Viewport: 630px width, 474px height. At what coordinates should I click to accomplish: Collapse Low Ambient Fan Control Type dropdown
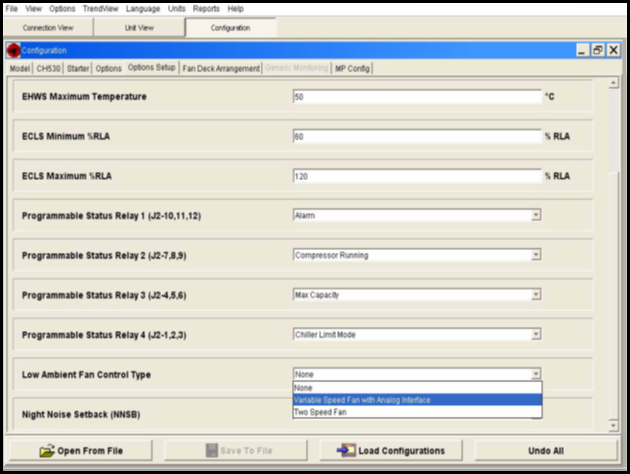pos(536,374)
